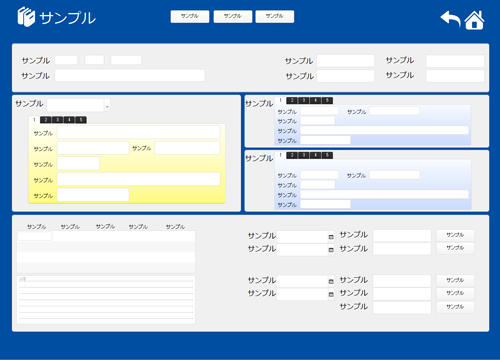500x360 pixels.
Task: Click the field inside the parentheses in top panel
Action: 94,60
